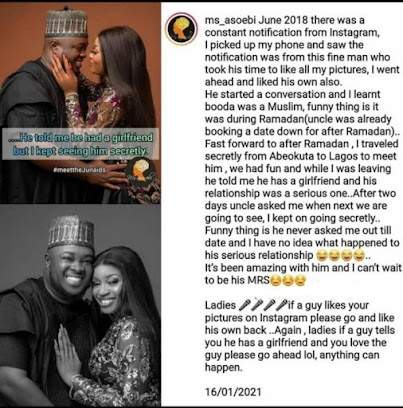The width and height of the screenshot is (403, 408).
Task: Click the gold head logo watermark on photo
Action: pos(142,170)
